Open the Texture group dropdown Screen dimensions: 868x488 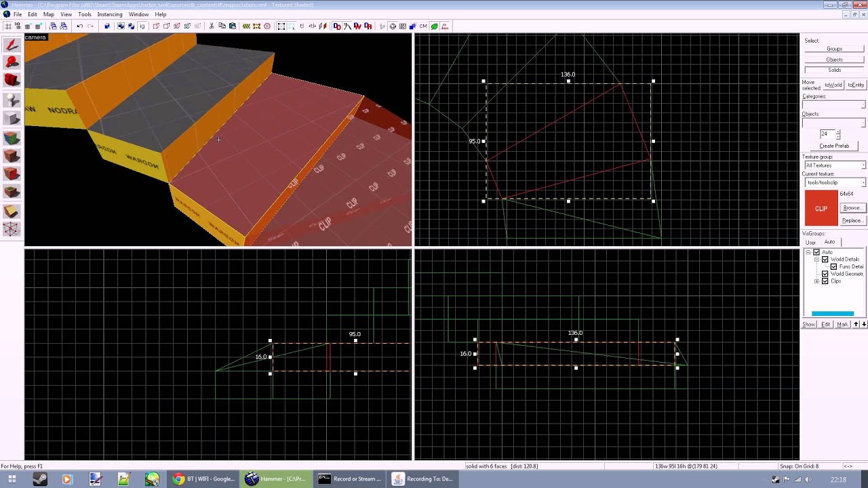[834, 165]
